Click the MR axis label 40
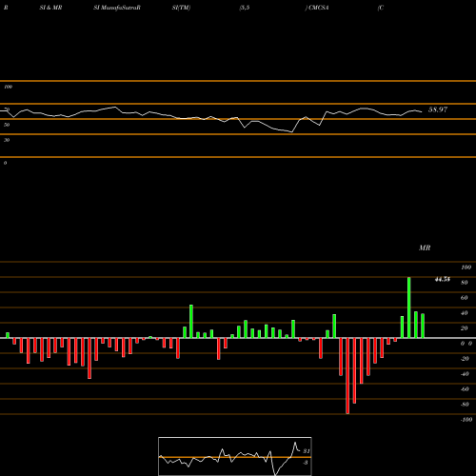Image resolution: width=476 pixels, height=476 pixels. (465, 313)
